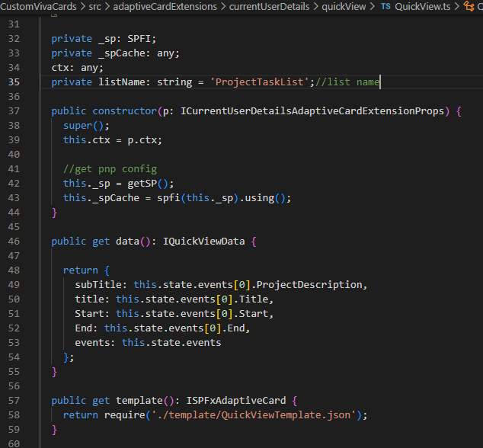Expand currentUserDetails breadcrumb segment
Image resolution: width=483 pixels, height=448 pixels.
[x=267, y=6]
